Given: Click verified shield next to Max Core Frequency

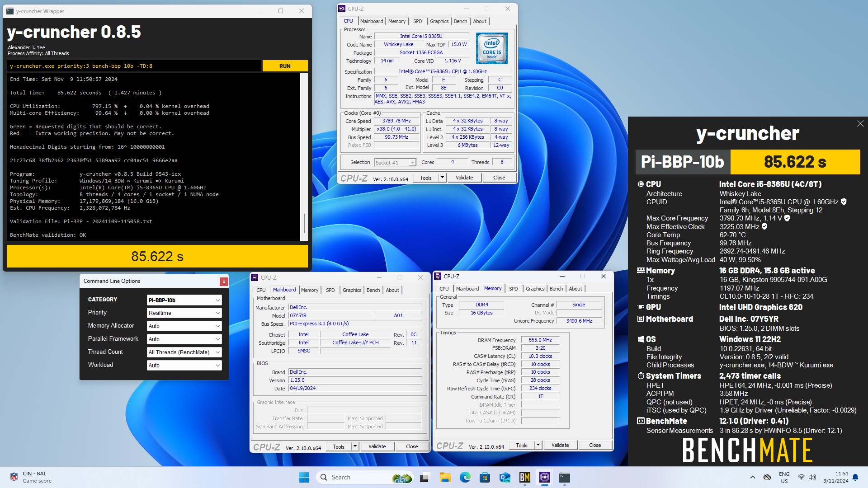Looking at the screenshot, I should [787, 218].
